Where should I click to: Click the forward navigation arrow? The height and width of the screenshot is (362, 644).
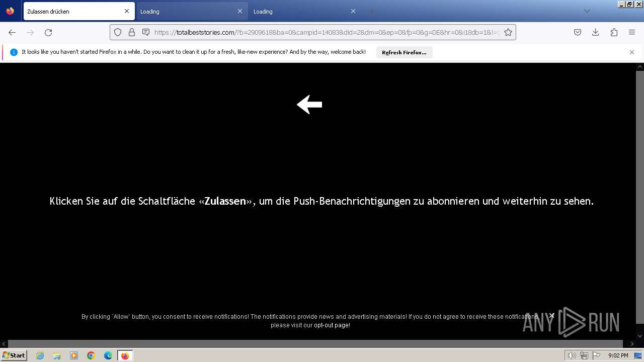tap(30, 32)
